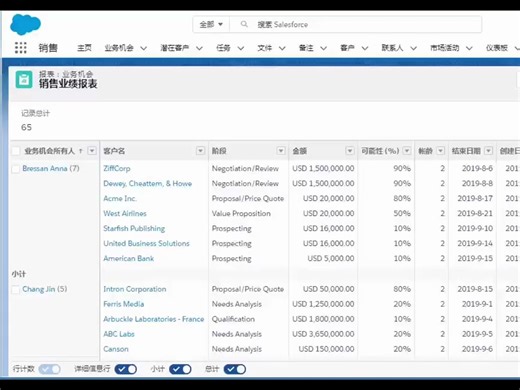Expand the 市场活动 tab dropdown chevron

point(469,48)
